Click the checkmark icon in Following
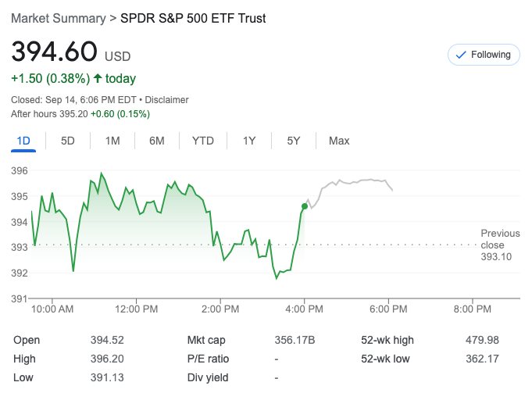 pos(461,55)
